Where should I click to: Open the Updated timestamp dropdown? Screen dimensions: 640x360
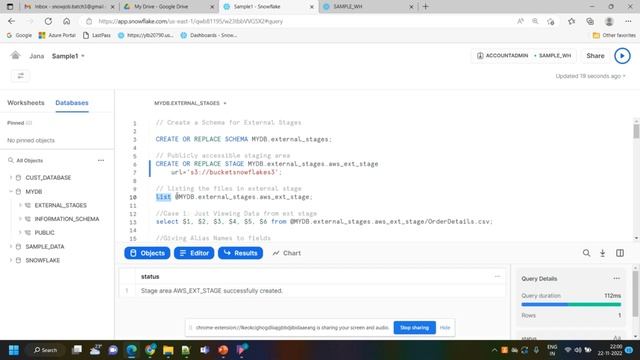point(590,76)
